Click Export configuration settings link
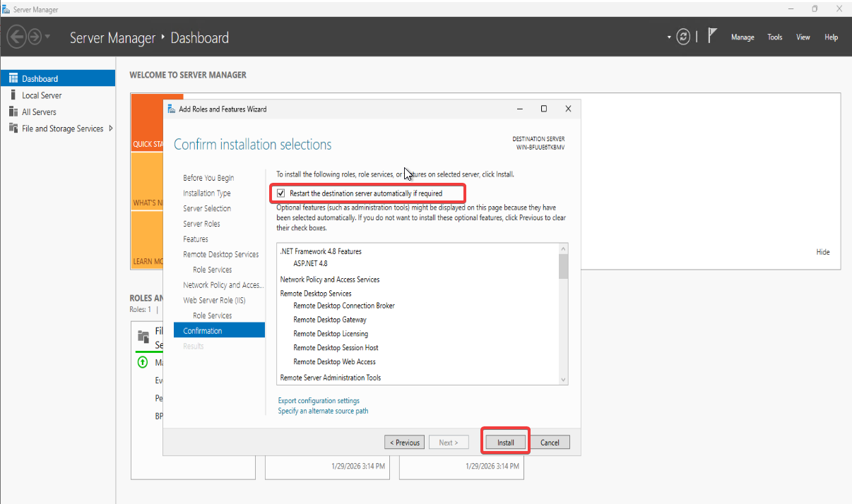The height and width of the screenshot is (504, 852). (319, 401)
